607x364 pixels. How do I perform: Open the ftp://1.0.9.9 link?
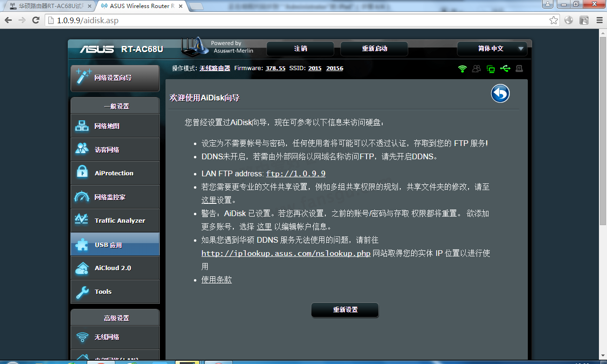(295, 174)
